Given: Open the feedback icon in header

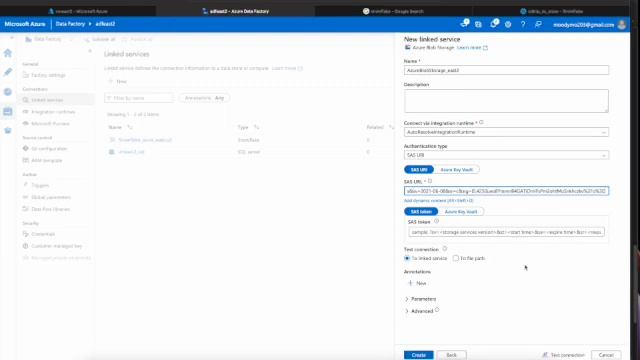Looking at the screenshot, I should (538, 24).
